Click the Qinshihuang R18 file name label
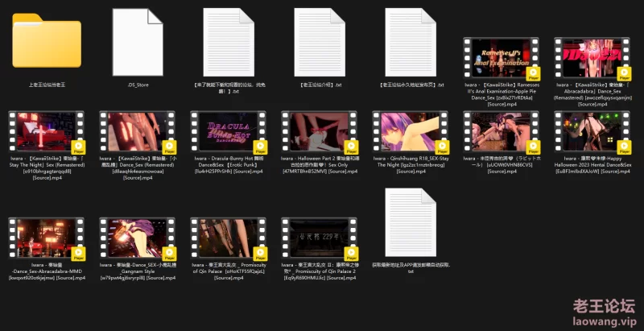The width and height of the screenshot is (644, 331). 411,164
